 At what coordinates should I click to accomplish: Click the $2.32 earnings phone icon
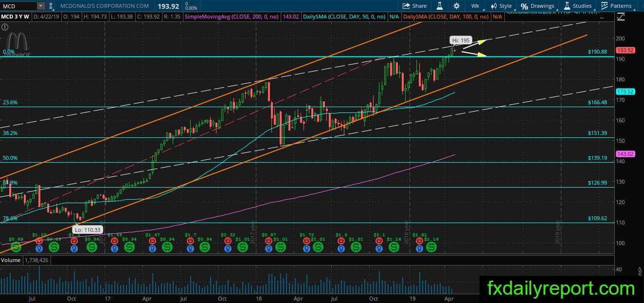[x=229, y=241]
